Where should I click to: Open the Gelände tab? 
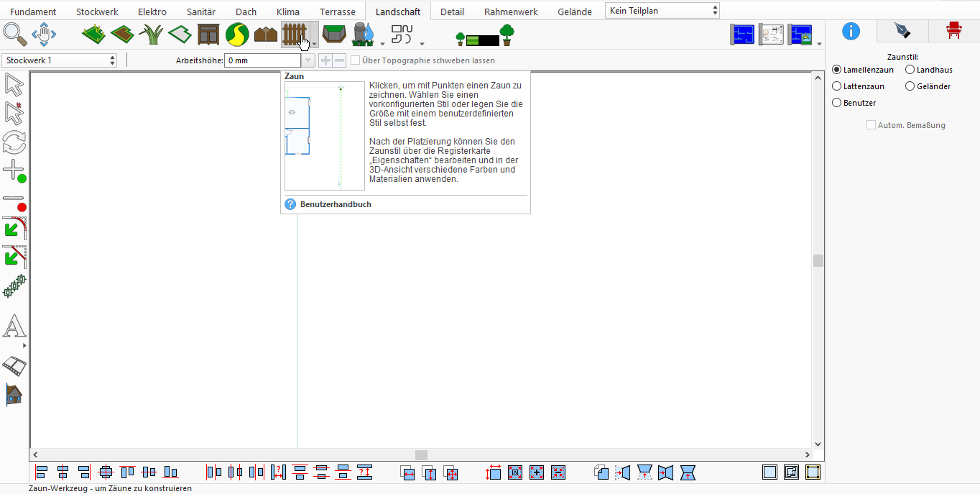[x=575, y=12]
